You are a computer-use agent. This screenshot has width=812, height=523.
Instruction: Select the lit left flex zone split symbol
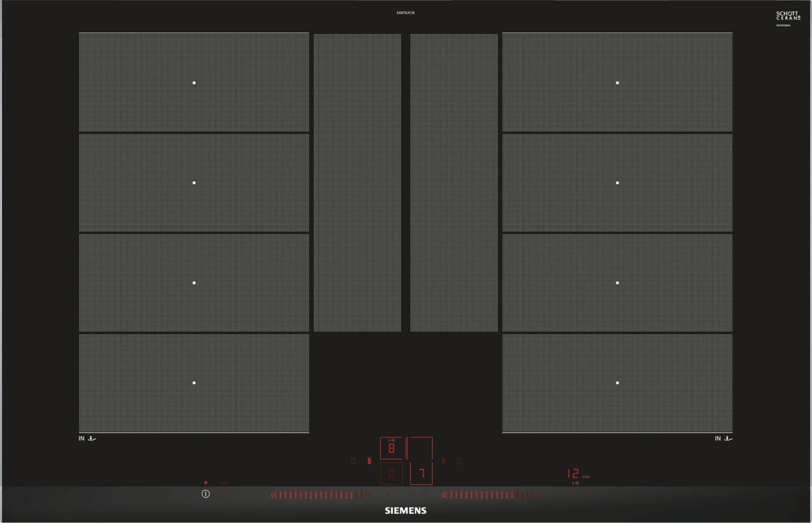tap(369, 461)
